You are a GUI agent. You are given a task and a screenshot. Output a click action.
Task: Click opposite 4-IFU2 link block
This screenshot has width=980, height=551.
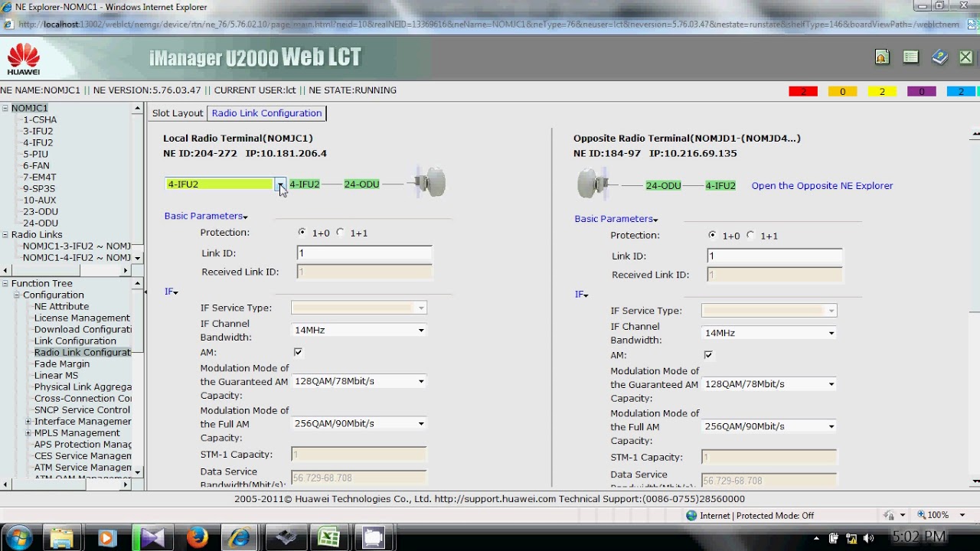(x=720, y=186)
